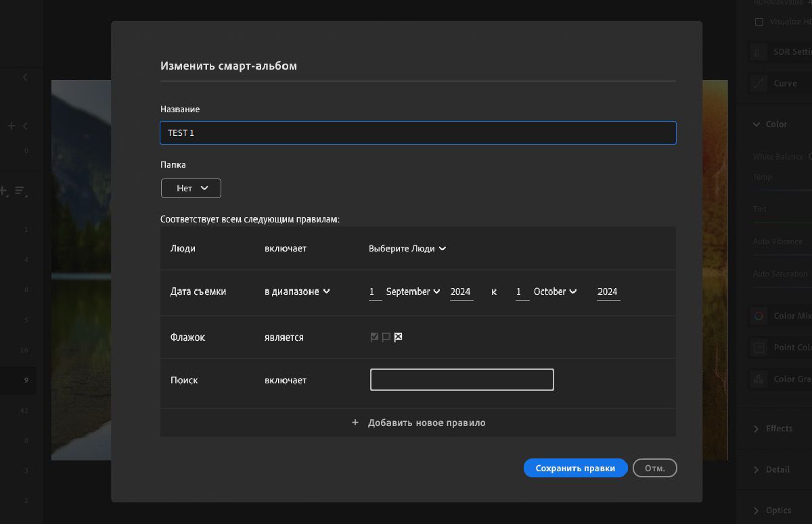Image resolution: width=812 pixels, height=524 pixels.
Task: Select the rejected flag icon
Action: coord(398,337)
